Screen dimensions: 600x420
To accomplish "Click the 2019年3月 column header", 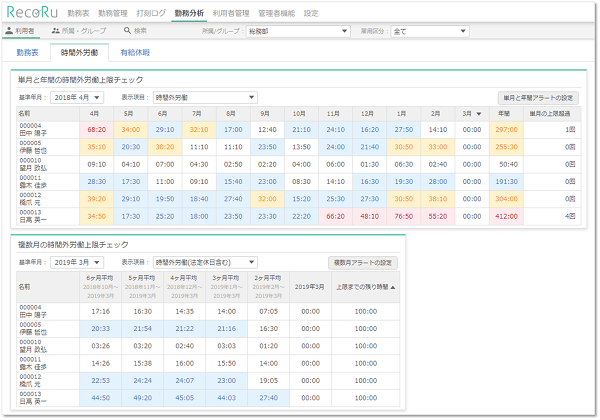I will click(310, 287).
